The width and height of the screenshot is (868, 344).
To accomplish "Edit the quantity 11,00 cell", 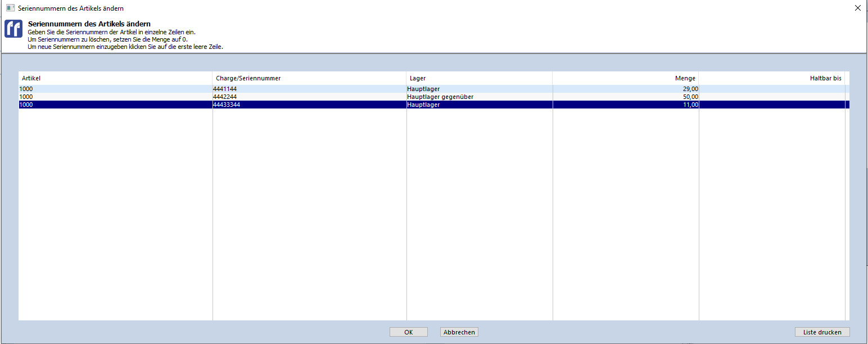I will [x=686, y=105].
